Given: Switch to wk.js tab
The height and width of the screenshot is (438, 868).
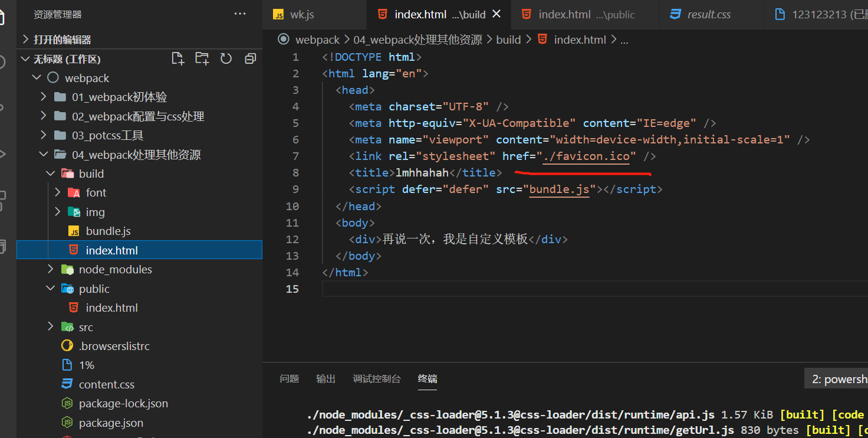Looking at the screenshot, I should point(301,15).
